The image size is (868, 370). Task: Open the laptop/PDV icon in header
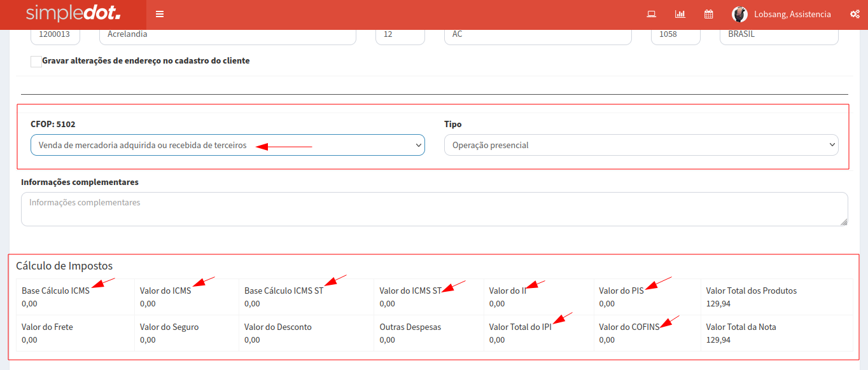(x=651, y=14)
